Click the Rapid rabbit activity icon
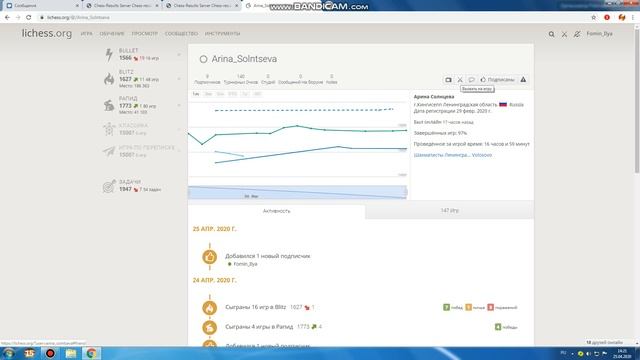The width and height of the screenshot is (640, 360). tap(209, 327)
